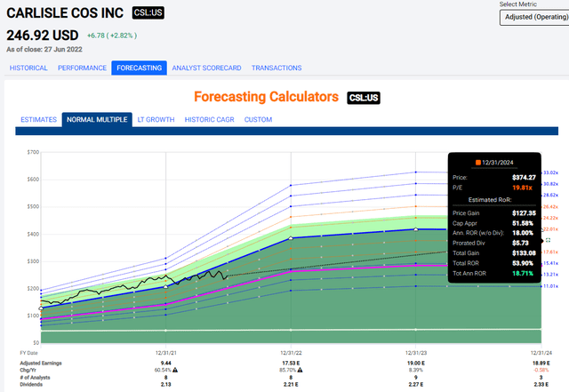The width and height of the screenshot is (569, 392).
Task: Click the 9.44 adjusted earnings value
Action: pos(166,364)
